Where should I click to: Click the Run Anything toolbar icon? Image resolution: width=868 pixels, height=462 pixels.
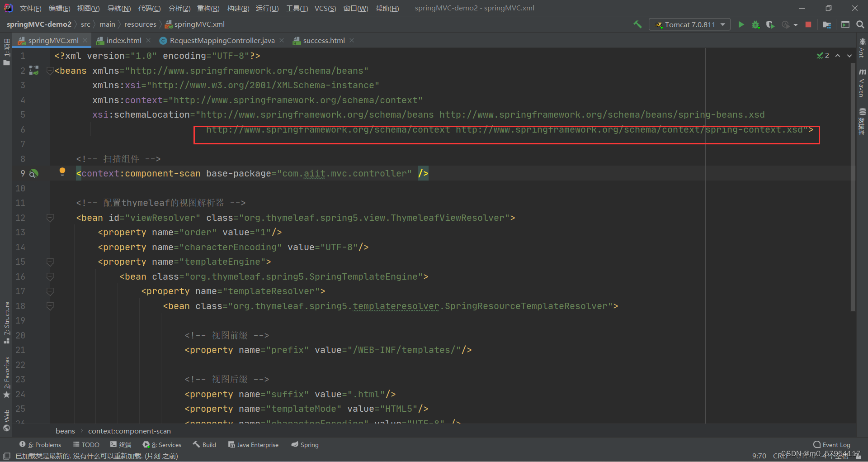[845, 24]
